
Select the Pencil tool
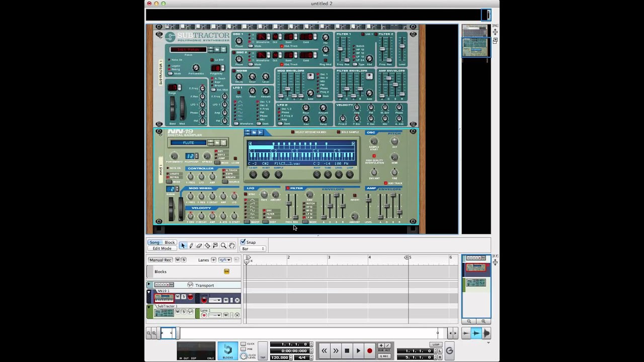pos(191,245)
